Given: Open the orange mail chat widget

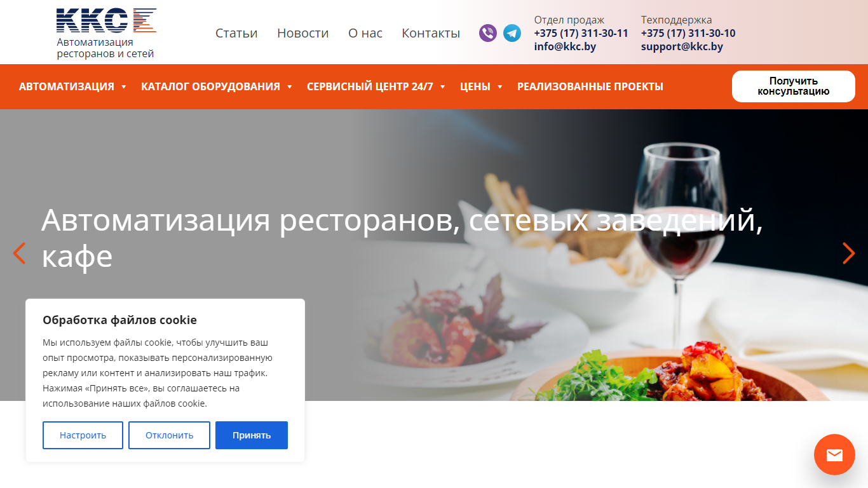Looking at the screenshot, I should pyautogui.click(x=834, y=454).
